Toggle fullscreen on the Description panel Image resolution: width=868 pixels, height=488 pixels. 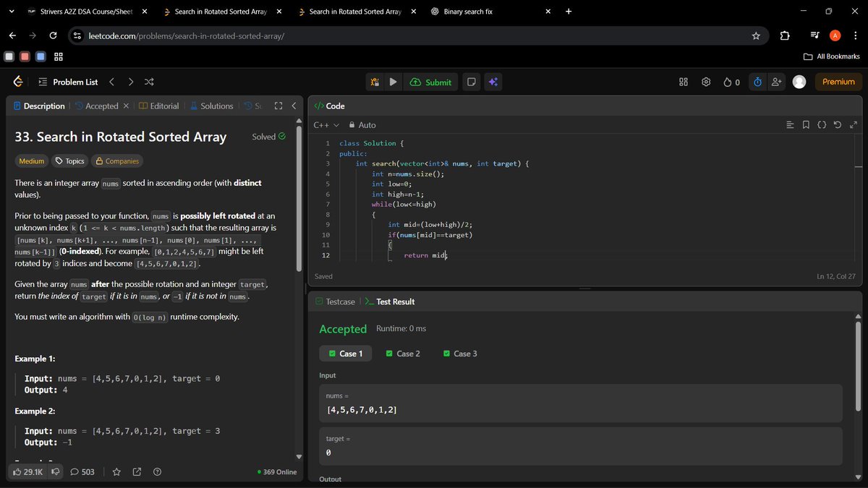coord(278,106)
